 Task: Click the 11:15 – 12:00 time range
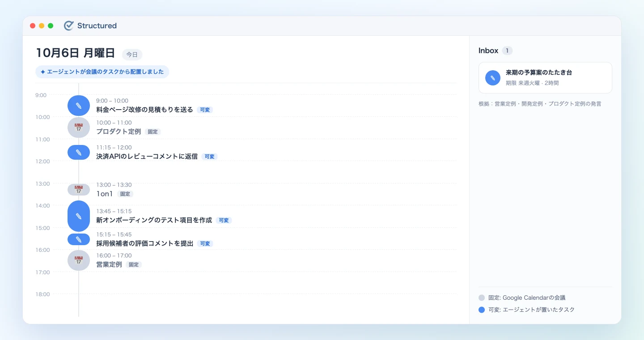coord(114,148)
